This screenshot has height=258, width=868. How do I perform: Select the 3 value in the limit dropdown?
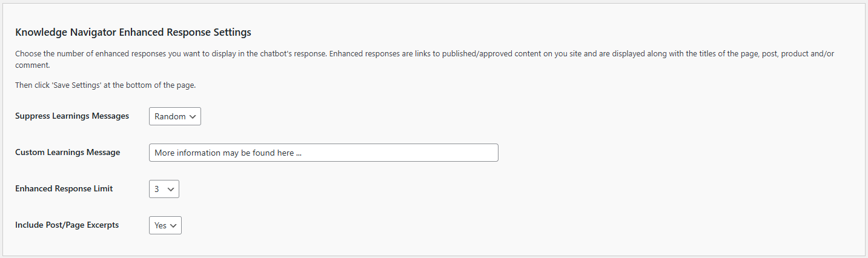click(157, 189)
